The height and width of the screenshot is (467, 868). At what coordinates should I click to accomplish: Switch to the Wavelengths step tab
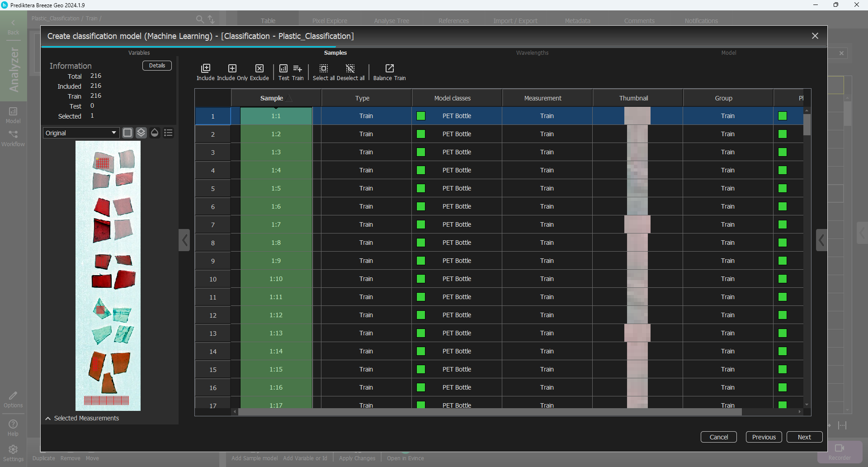click(532, 53)
